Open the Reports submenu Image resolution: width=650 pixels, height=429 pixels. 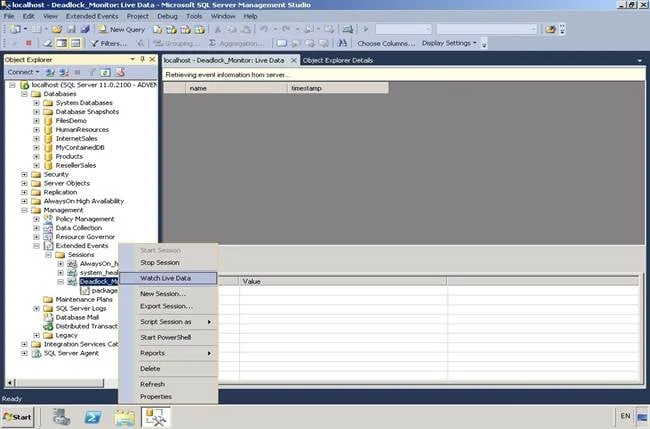[168, 353]
